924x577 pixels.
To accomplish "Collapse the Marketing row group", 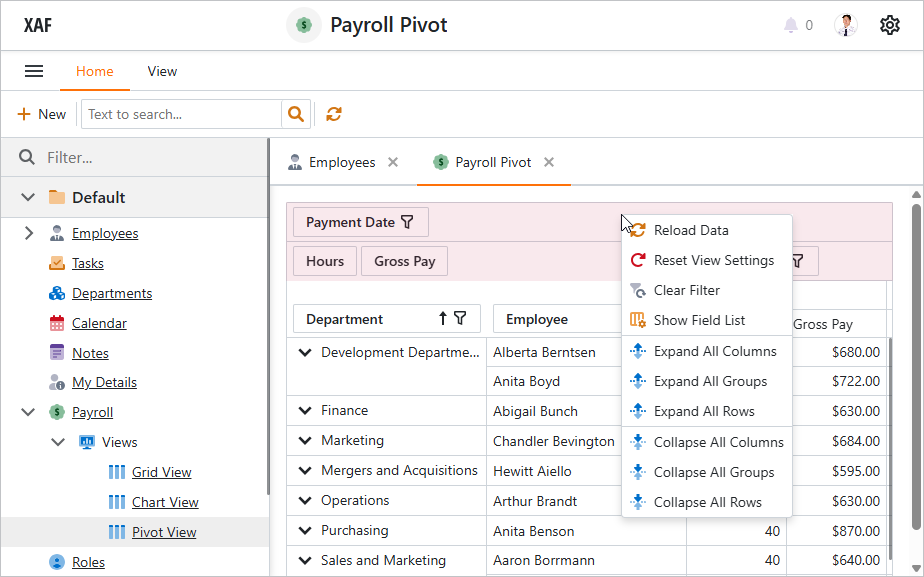I will pos(305,440).
